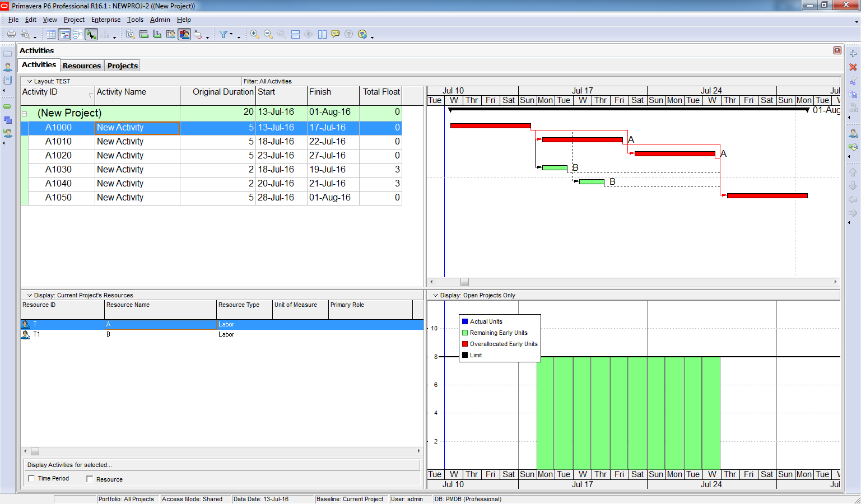Switch to Activity Network view
Viewport: 861px width, 504px height.
click(x=79, y=34)
